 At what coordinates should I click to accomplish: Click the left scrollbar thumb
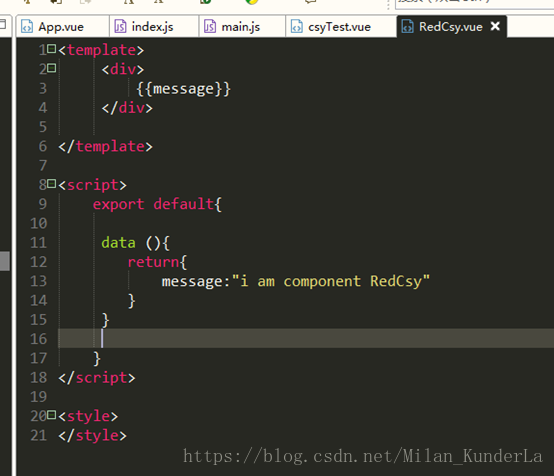pos(5,261)
